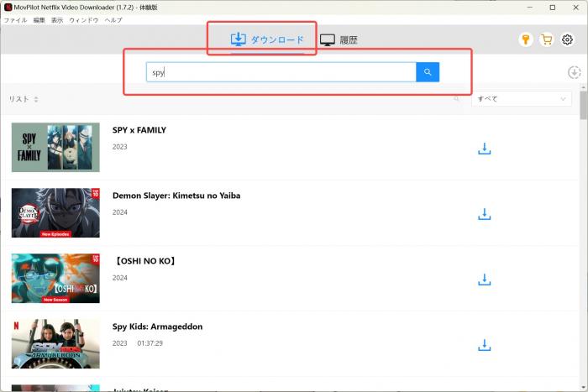Image resolution: width=588 pixels, height=392 pixels.
Task: Select the Spy Kids: Armageddon thumbnail
Action: (x=55, y=343)
